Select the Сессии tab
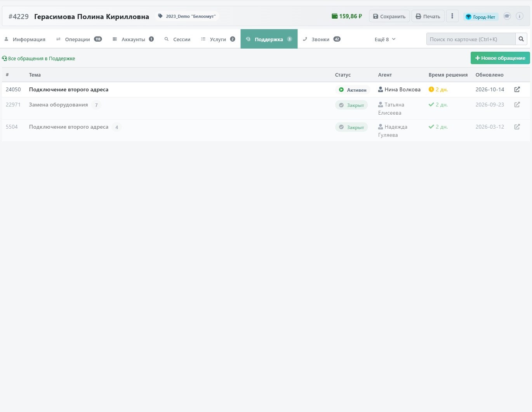 coord(177,39)
